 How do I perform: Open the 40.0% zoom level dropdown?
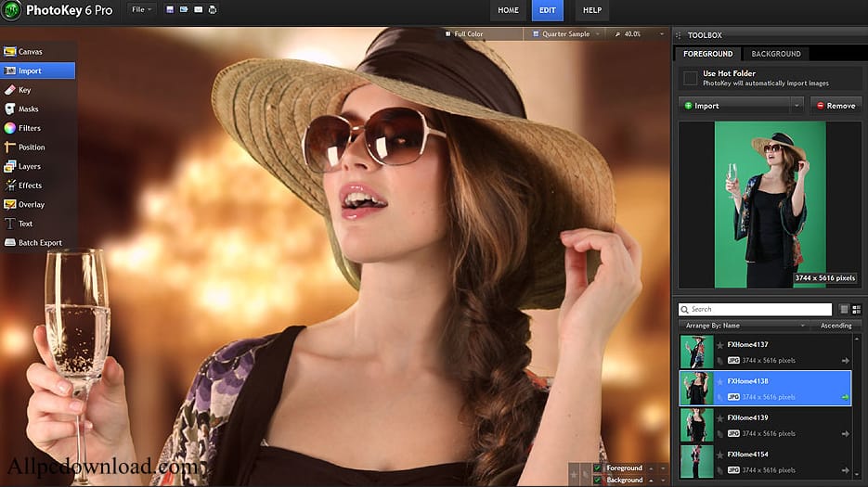[x=639, y=33]
